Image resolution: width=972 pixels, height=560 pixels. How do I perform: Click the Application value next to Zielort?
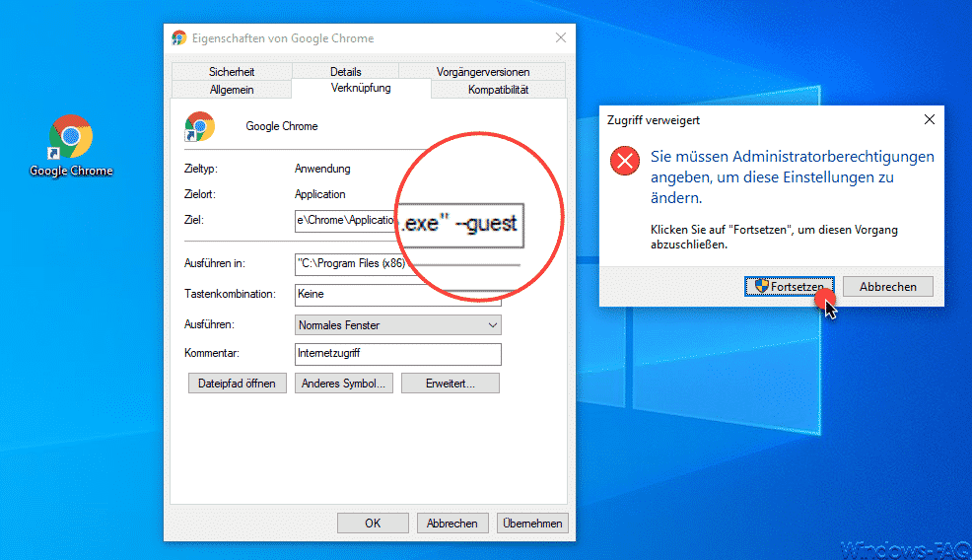point(319,194)
